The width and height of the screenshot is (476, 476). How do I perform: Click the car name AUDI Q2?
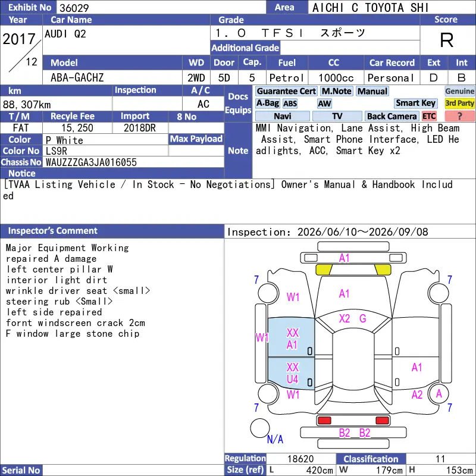point(65,34)
